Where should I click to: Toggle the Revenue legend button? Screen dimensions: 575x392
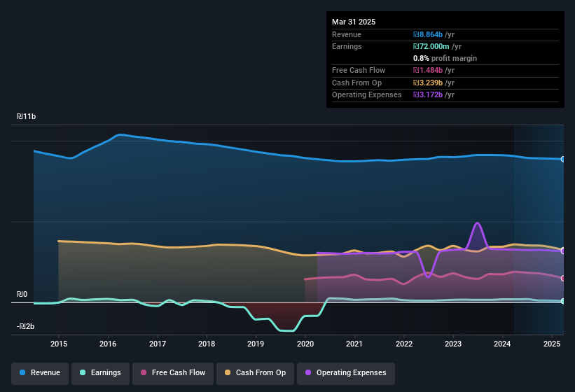(40, 372)
